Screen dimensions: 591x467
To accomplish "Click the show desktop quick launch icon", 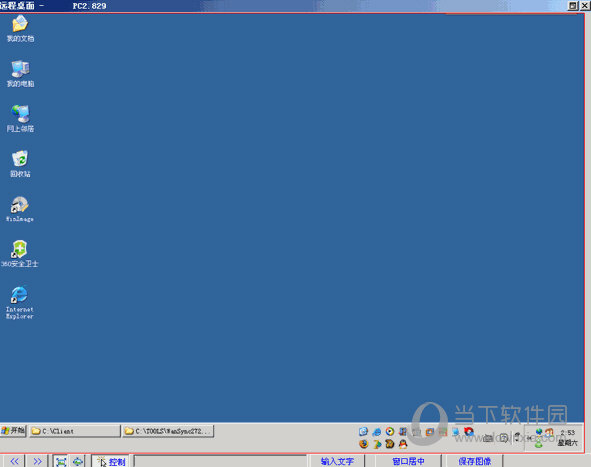I will tap(363, 432).
